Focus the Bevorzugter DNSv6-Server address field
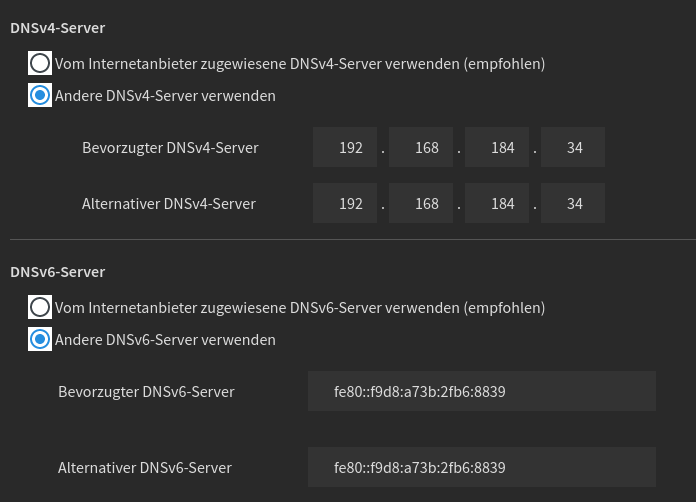Image resolution: width=696 pixels, height=502 pixels. pyautogui.click(x=482, y=391)
